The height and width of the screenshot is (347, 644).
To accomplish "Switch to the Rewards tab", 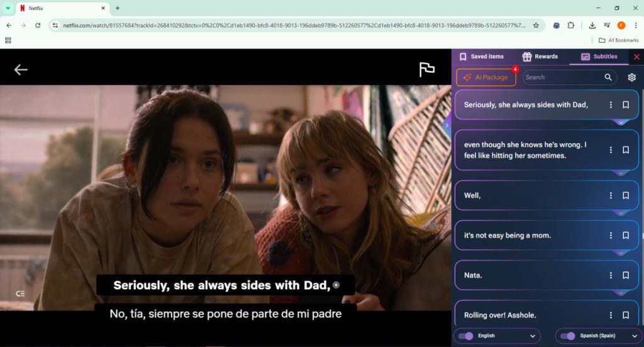I will pos(540,57).
